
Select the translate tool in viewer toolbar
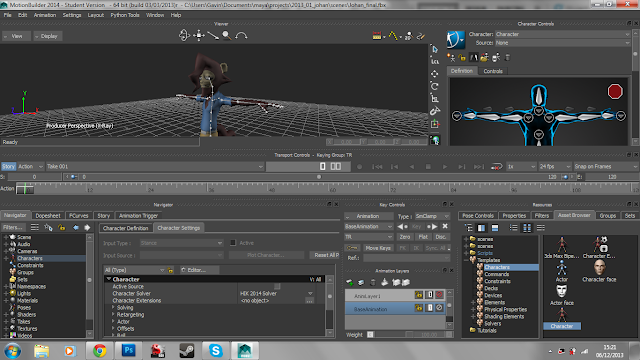click(435, 74)
